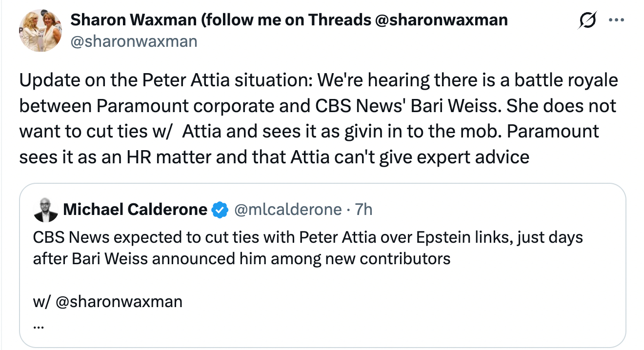Click the @mlcalderone handle

click(x=288, y=210)
